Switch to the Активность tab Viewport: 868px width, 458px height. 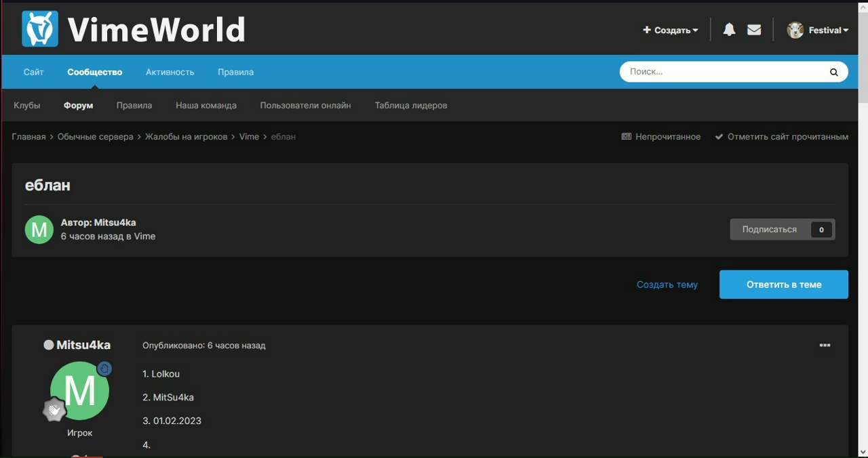click(x=170, y=72)
